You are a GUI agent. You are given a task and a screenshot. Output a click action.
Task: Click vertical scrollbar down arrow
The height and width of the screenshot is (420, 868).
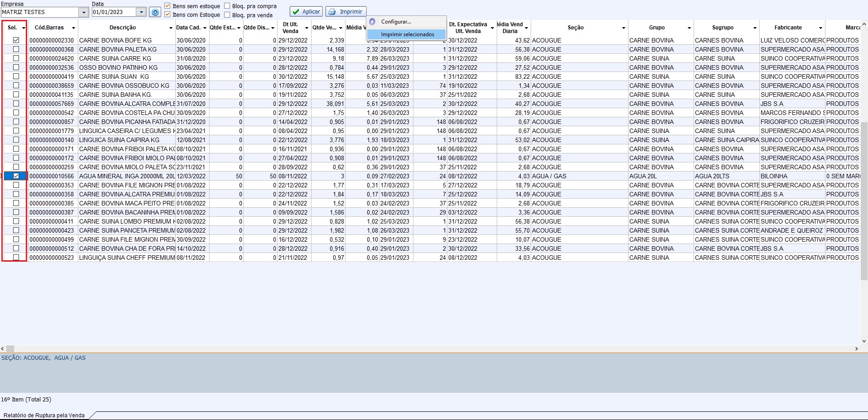click(864, 341)
